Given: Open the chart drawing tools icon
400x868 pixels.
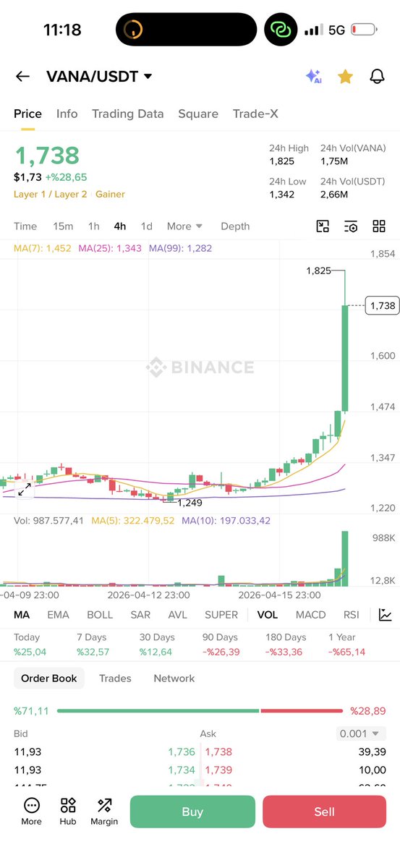Looking at the screenshot, I should [323, 226].
